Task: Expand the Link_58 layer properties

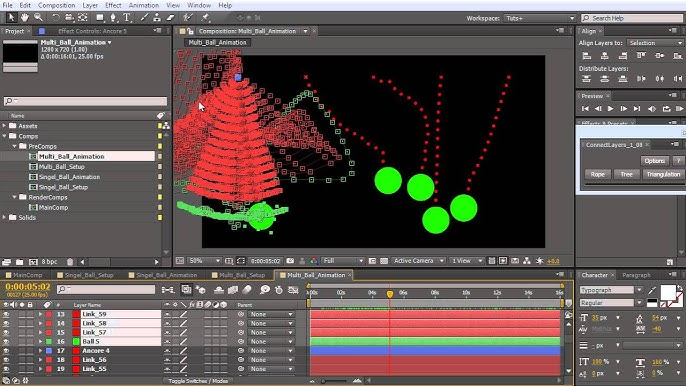Action: coord(40,323)
